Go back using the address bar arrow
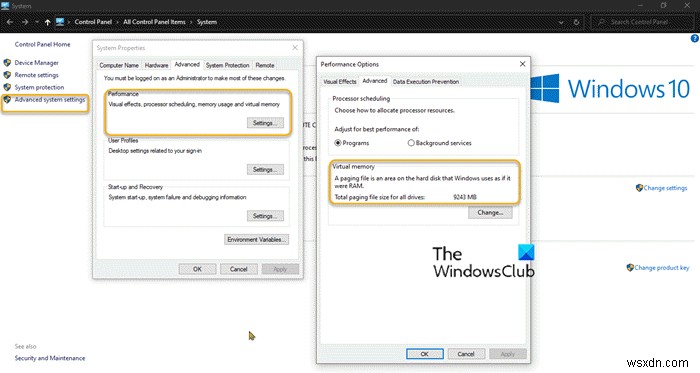This screenshot has width=700, height=373. pos(10,22)
